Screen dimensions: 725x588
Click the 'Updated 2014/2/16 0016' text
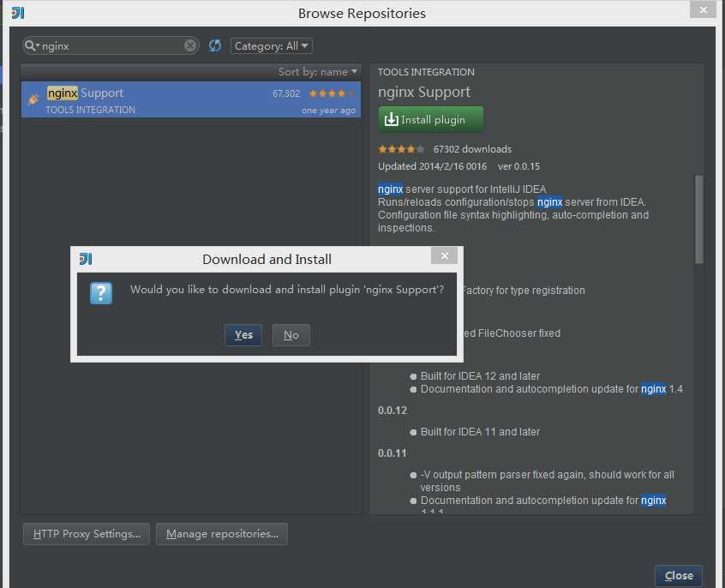click(x=432, y=166)
